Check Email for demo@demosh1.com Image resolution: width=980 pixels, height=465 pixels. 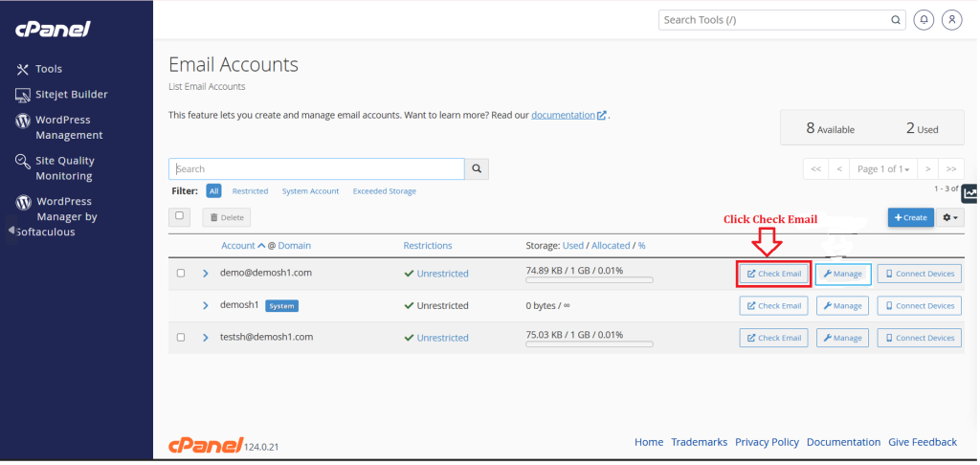773,274
